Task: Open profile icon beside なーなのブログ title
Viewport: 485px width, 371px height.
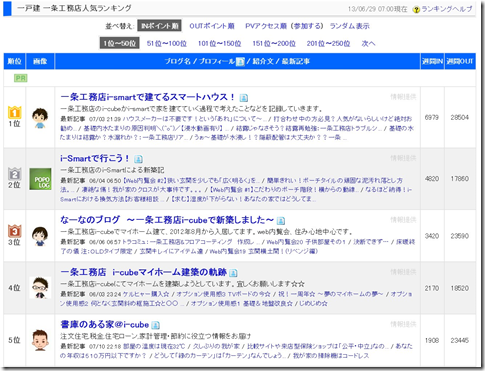Action: click(281, 221)
